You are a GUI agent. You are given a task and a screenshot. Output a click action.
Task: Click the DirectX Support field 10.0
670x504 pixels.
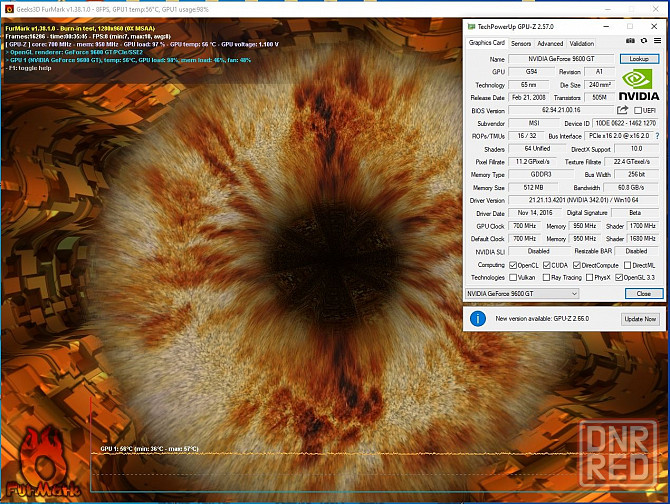[x=637, y=149]
